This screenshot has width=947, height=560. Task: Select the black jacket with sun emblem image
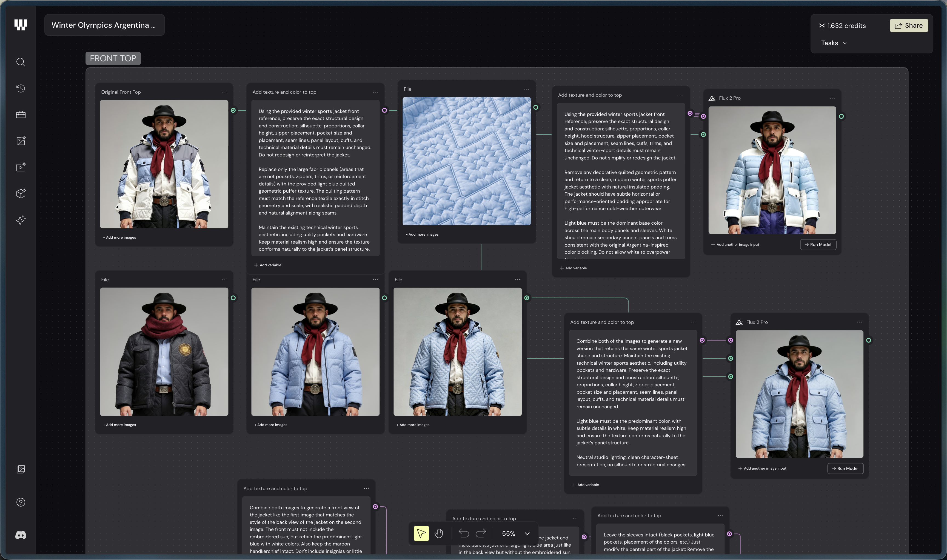164,352
